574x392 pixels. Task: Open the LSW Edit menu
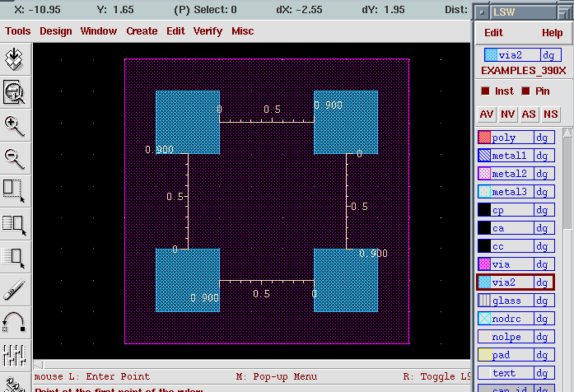point(493,33)
